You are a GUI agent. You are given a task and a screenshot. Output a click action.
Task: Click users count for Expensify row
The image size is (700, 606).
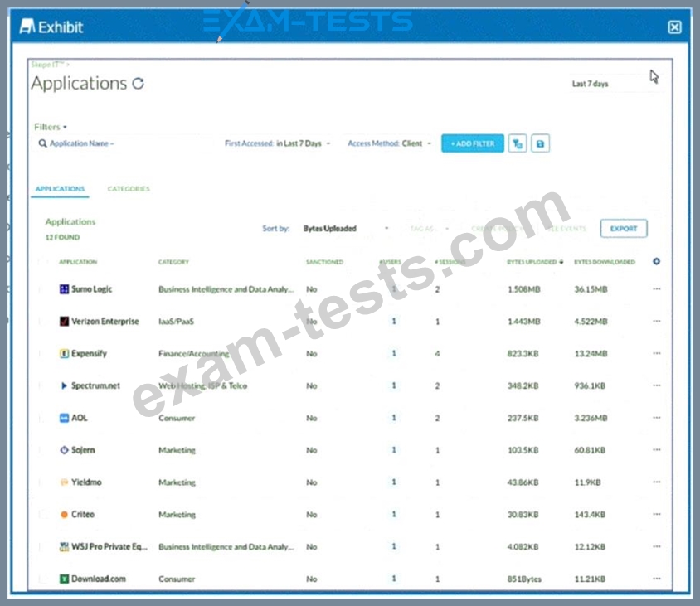tap(394, 353)
